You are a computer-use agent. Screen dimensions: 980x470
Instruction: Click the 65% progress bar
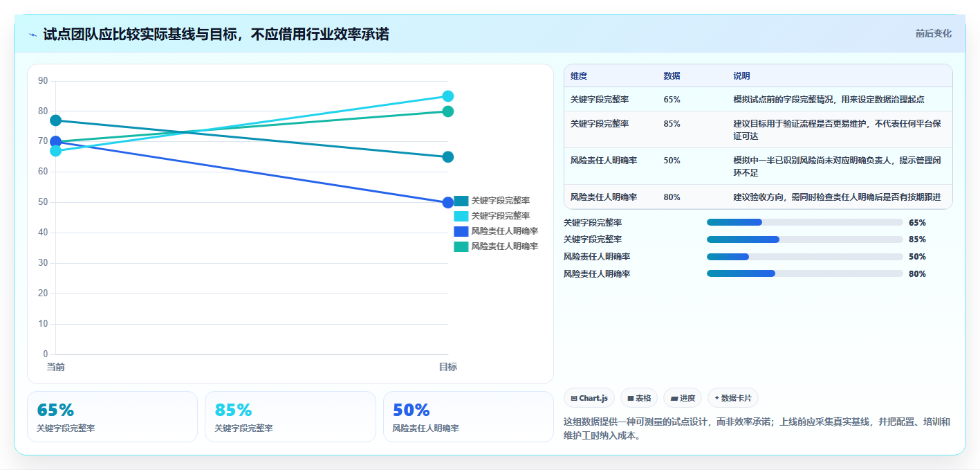[805, 222]
